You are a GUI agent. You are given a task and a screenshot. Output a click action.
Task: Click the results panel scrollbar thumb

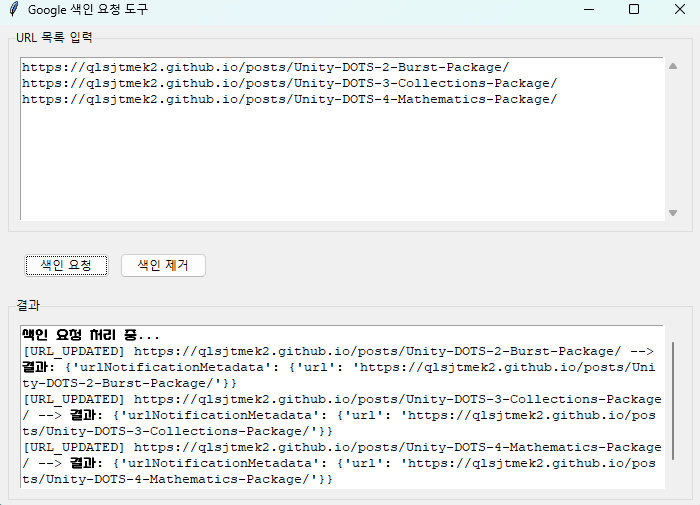pyautogui.click(x=673, y=401)
